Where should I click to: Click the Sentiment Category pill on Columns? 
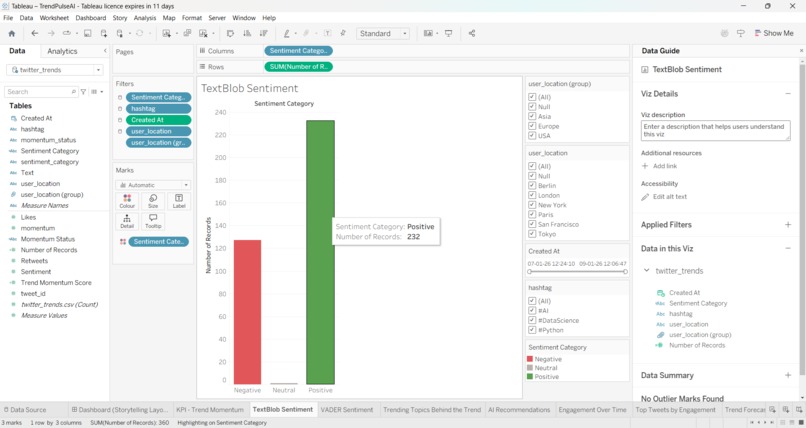pos(299,51)
